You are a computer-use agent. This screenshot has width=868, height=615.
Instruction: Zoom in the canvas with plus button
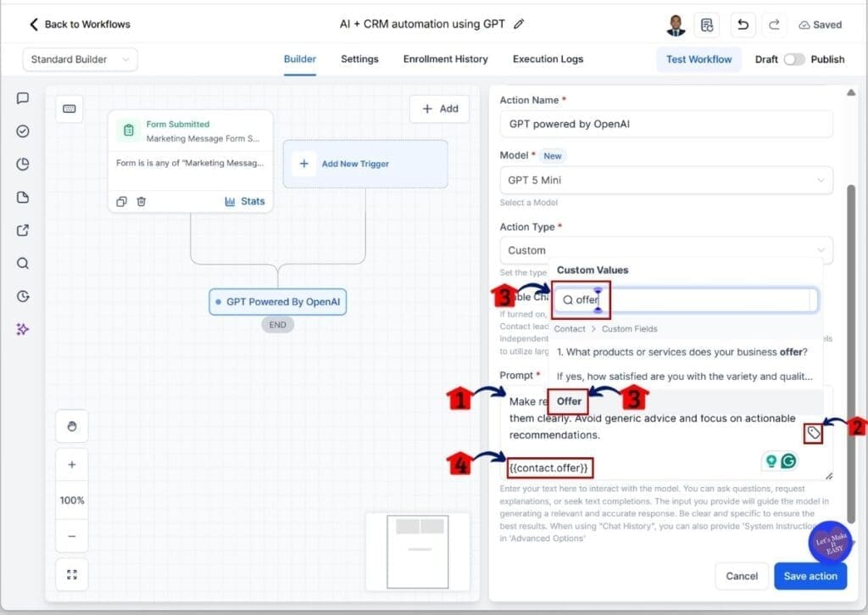72,464
